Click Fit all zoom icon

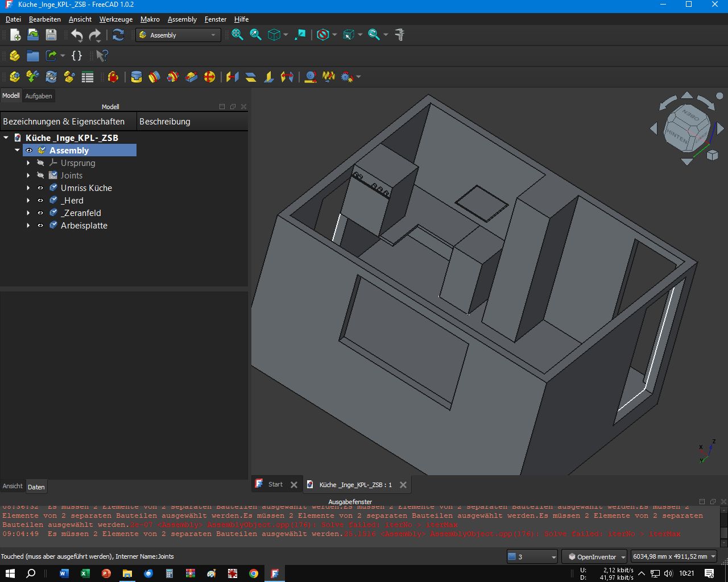pyautogui.click(x=238, y=35)
